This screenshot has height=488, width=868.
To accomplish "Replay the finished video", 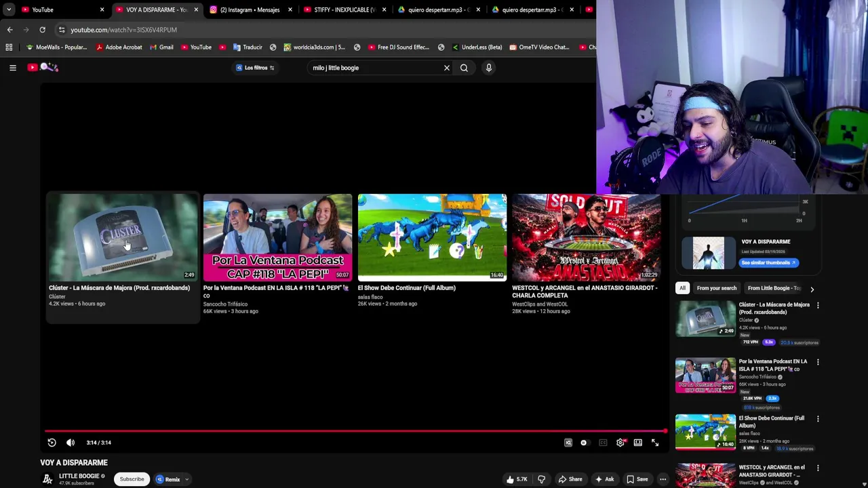I will pyautogui.click(x=52, y=443).
